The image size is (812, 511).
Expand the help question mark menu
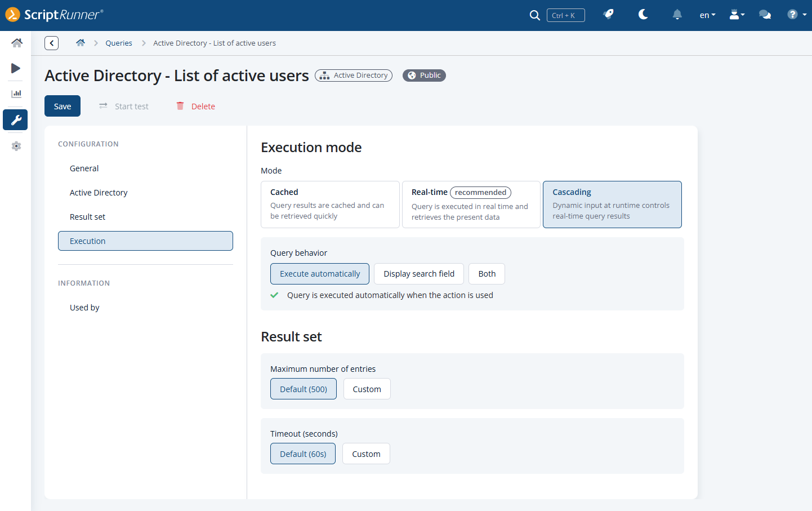point(797,15)
